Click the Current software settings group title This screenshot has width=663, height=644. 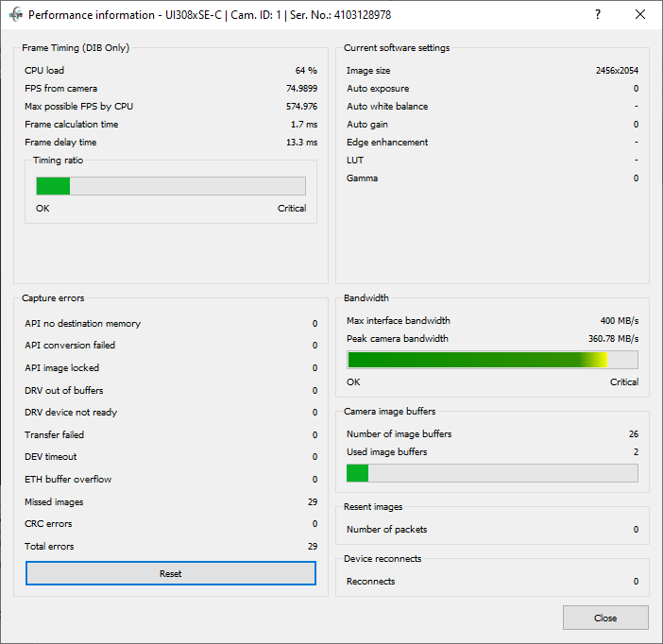pyautogui.click(x=397, y=48)
